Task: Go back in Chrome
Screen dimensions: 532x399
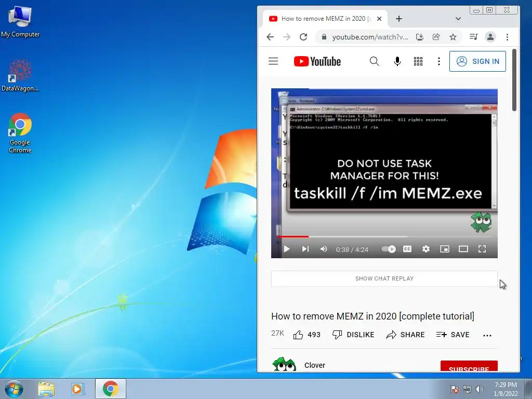Action: point(270,37)
